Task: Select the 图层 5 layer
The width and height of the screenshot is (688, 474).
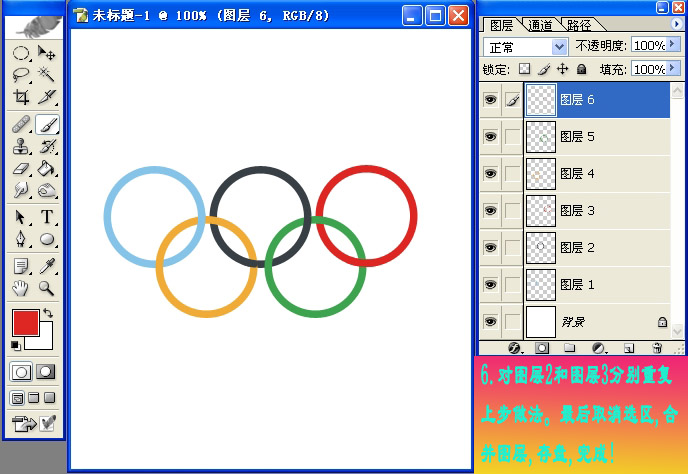Action: pos(597,136)
